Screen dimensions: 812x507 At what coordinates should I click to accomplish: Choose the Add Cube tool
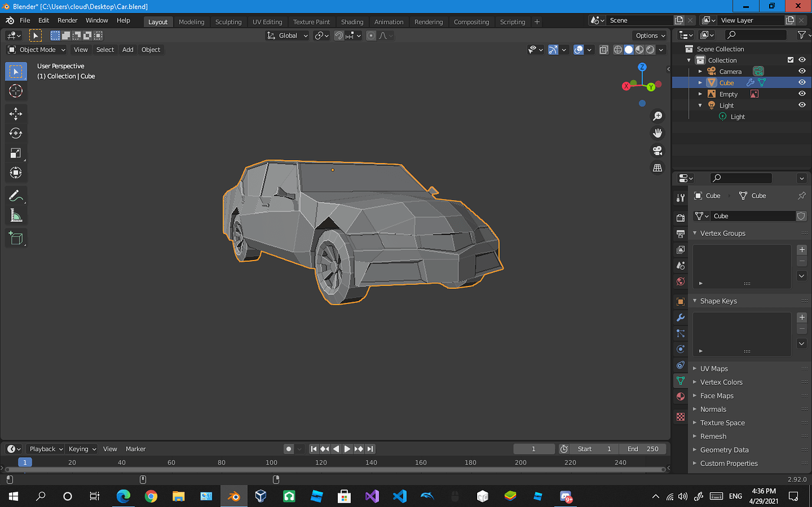(16, 238)
